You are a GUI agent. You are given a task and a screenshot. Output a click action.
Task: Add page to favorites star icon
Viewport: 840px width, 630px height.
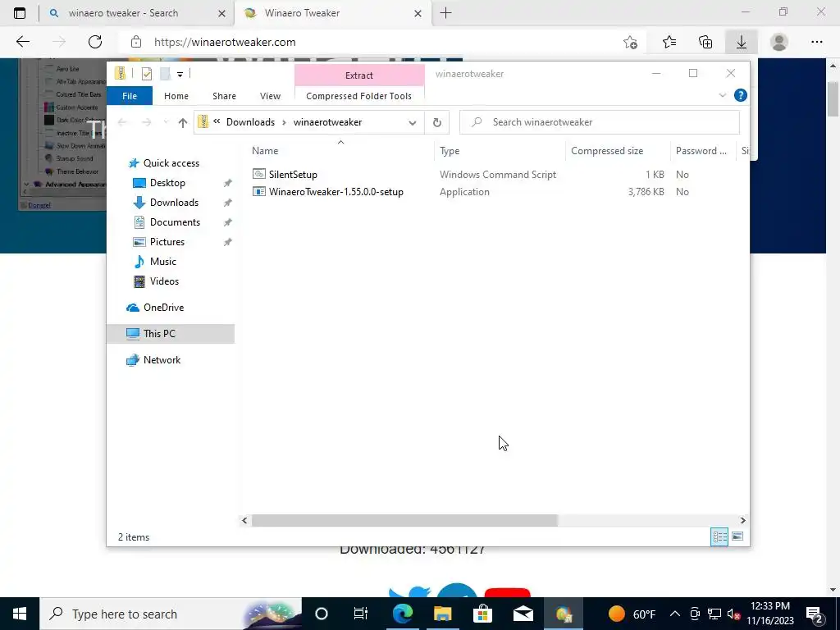[631, 43]
